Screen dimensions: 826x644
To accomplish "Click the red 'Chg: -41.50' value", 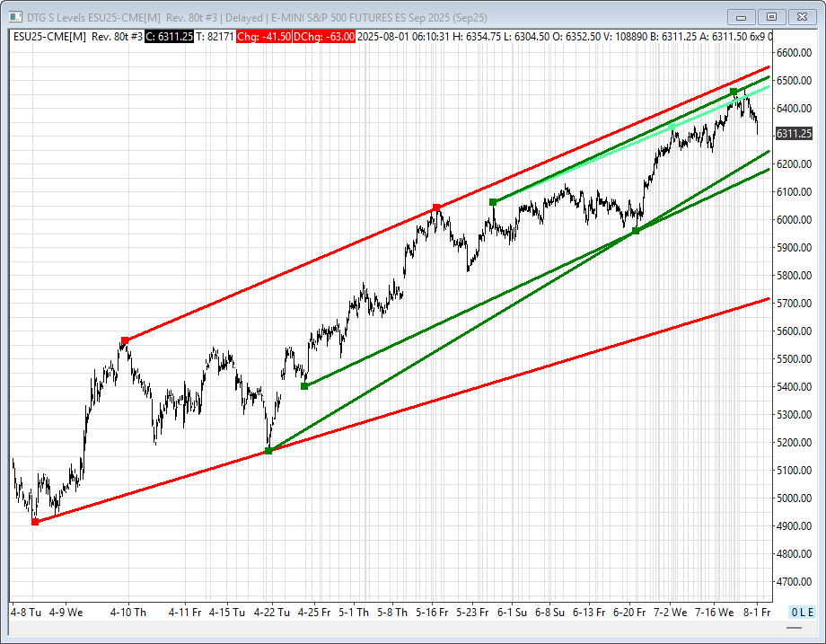I will [264, 37].
